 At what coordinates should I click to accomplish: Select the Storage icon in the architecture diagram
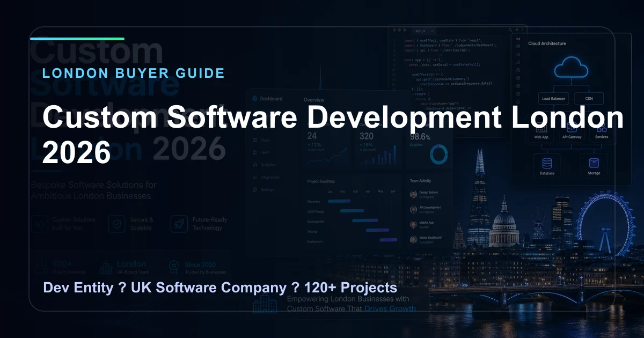(x=594, y=163)
